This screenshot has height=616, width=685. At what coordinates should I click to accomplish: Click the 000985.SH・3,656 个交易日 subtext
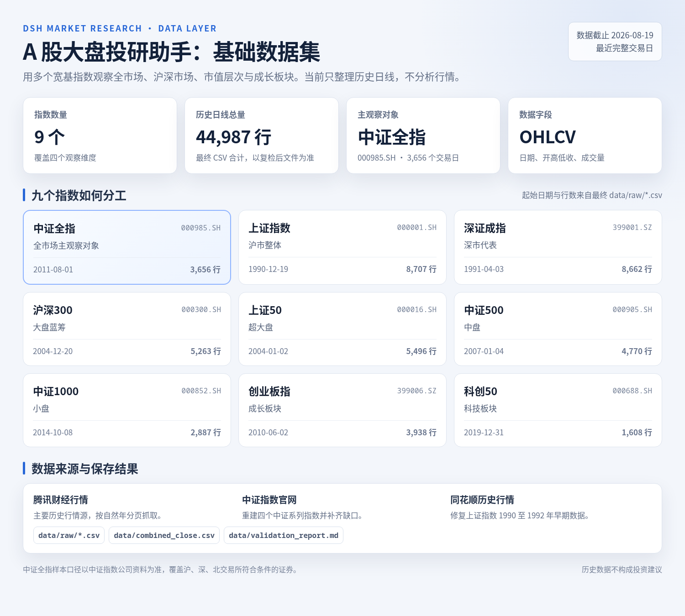coord(408,158)
